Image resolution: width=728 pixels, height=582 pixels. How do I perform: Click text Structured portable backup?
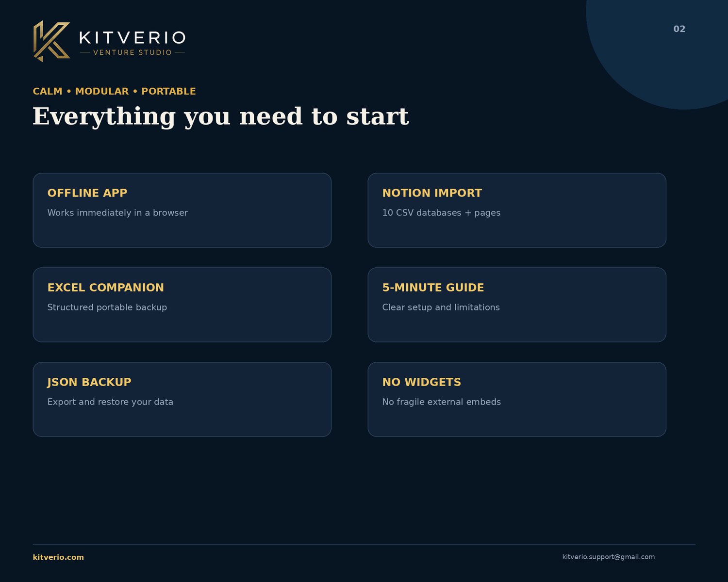[x=107, y=307]
